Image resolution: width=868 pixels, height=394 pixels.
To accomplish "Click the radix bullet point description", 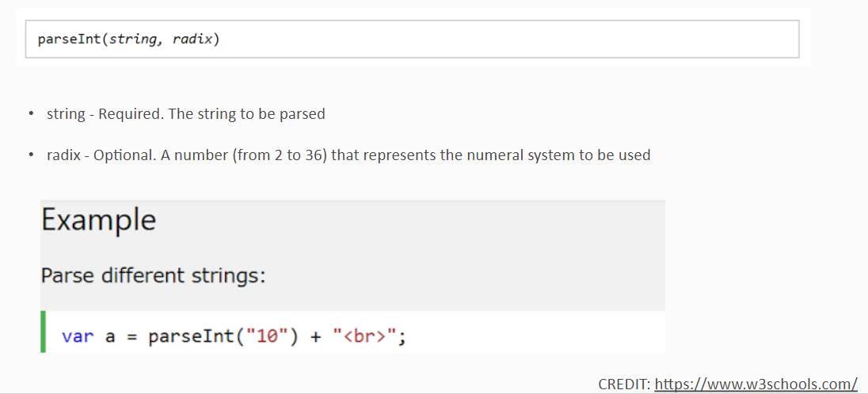I will click(x=348, y=155).
